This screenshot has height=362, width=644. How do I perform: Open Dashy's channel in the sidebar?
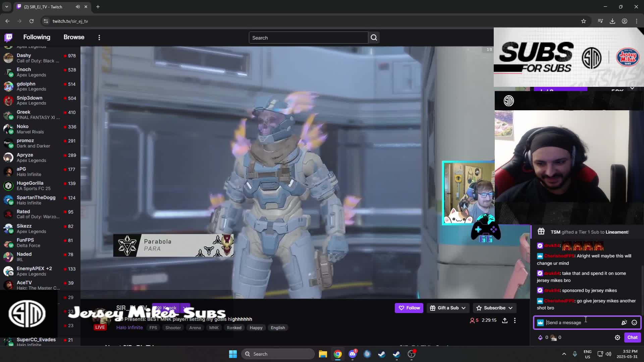pos(40,58)
